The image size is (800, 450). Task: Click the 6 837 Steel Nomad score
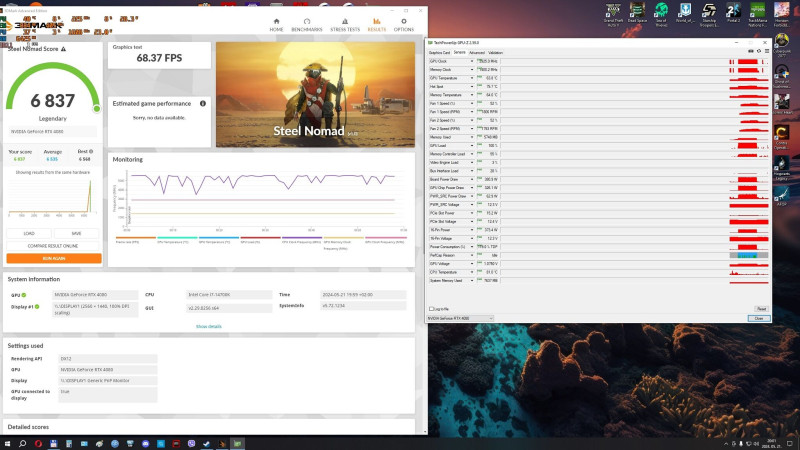[53, 101]
